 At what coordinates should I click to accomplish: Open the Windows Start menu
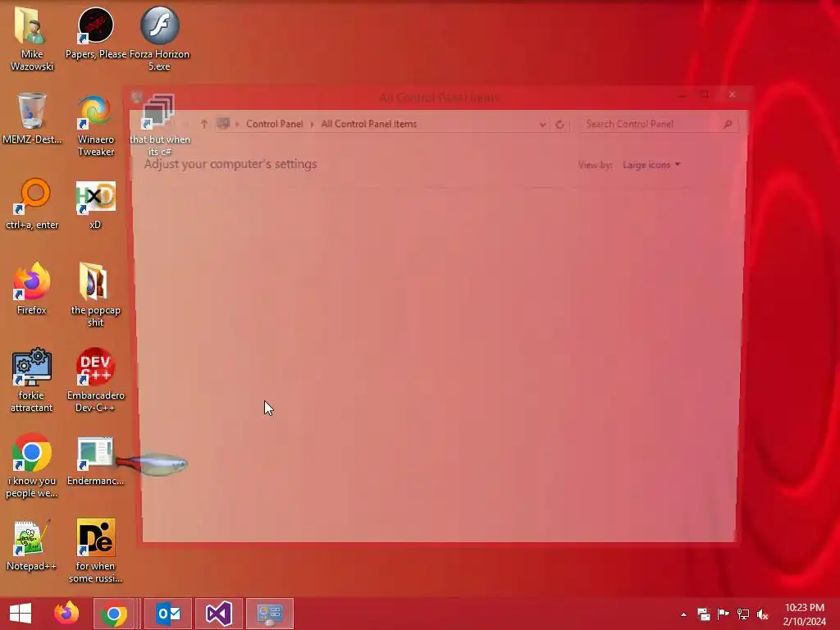[x=21, y=614]
